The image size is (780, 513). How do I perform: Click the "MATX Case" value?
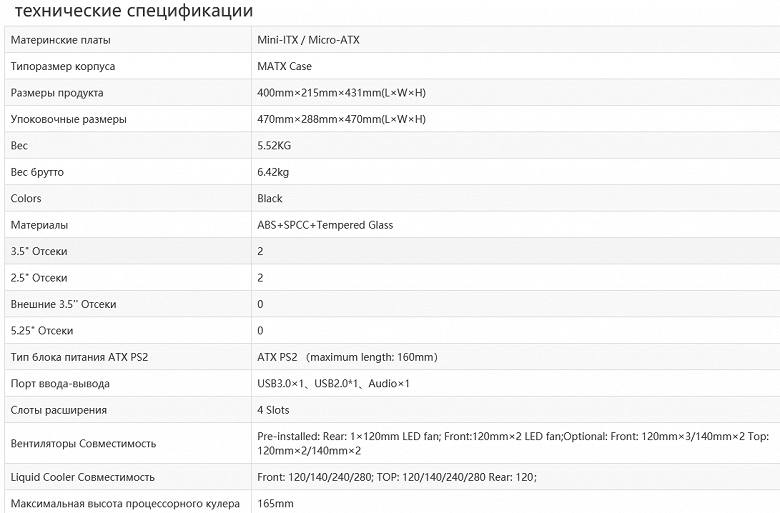pyautogui.click(x=284, y=67)
